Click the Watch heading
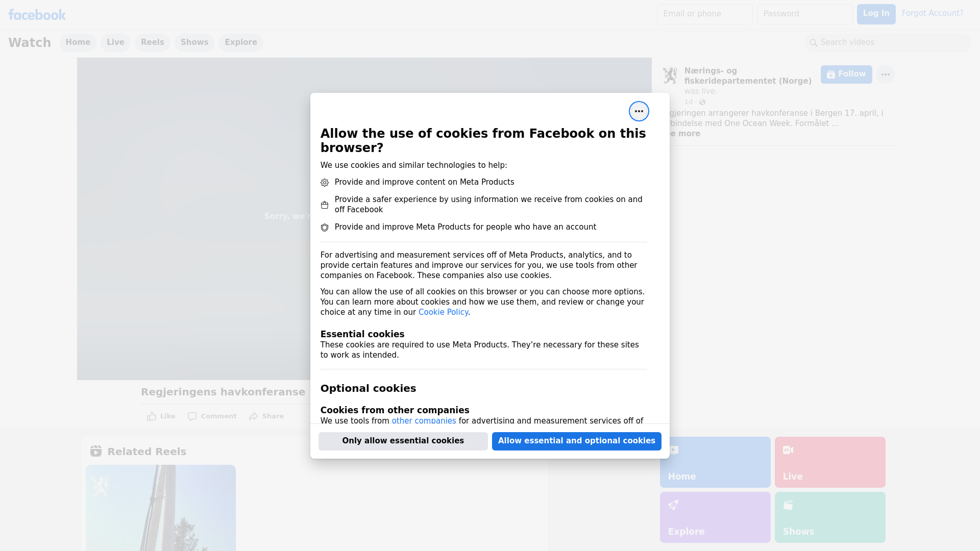This screenshot has width=980, height=551. point(30,43)
